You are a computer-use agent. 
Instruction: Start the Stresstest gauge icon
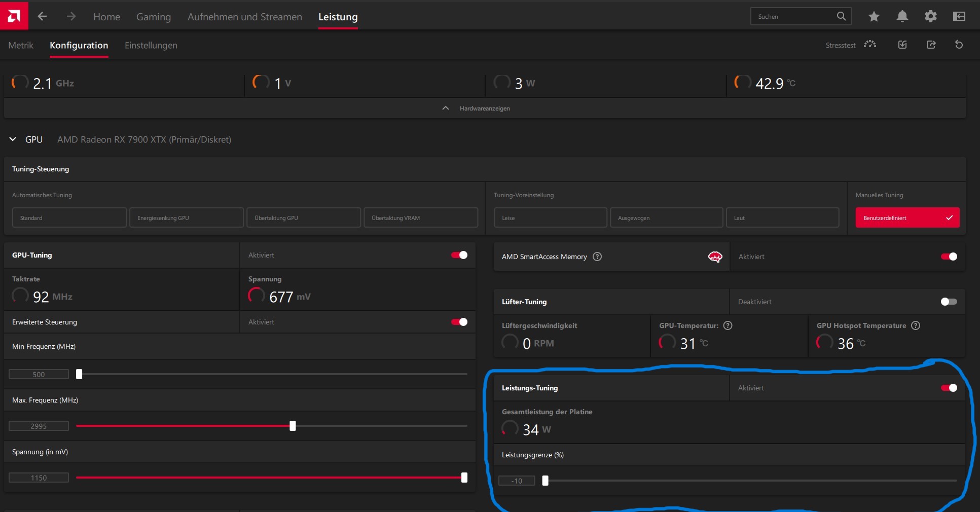[870, 45]
